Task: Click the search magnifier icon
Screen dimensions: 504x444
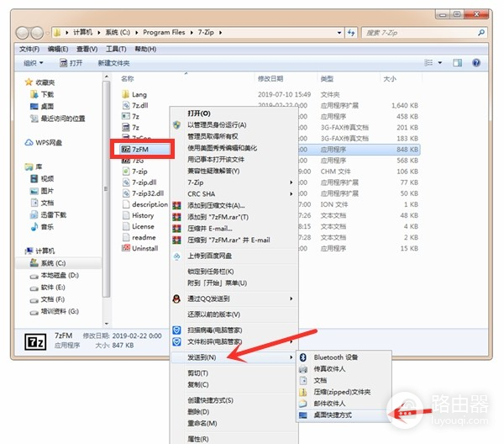Action: tap(480, 33)
